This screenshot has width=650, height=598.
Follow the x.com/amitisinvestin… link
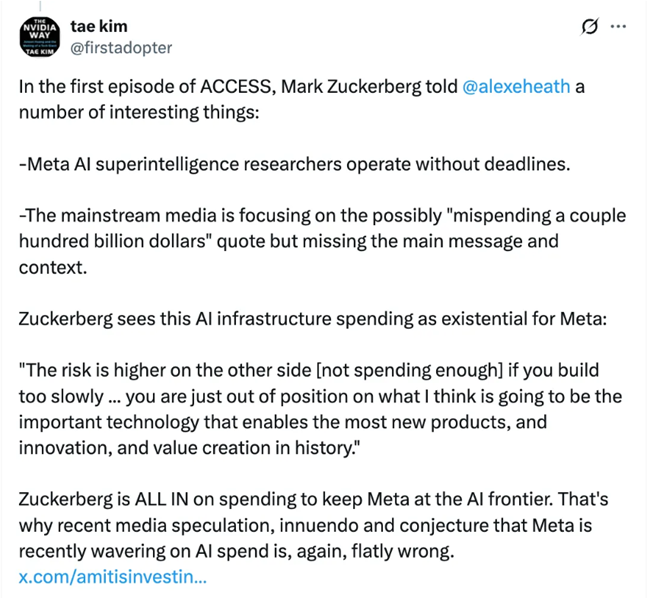(x=113, y=576)
